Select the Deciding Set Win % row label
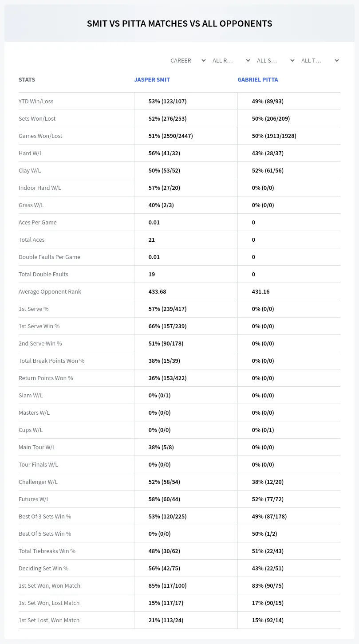This screenshot has height=644, width=359. 43,568
